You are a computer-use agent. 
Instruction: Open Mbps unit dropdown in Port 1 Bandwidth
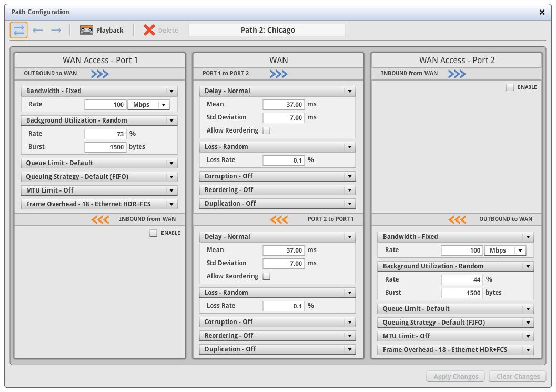(x=148, y=105)
